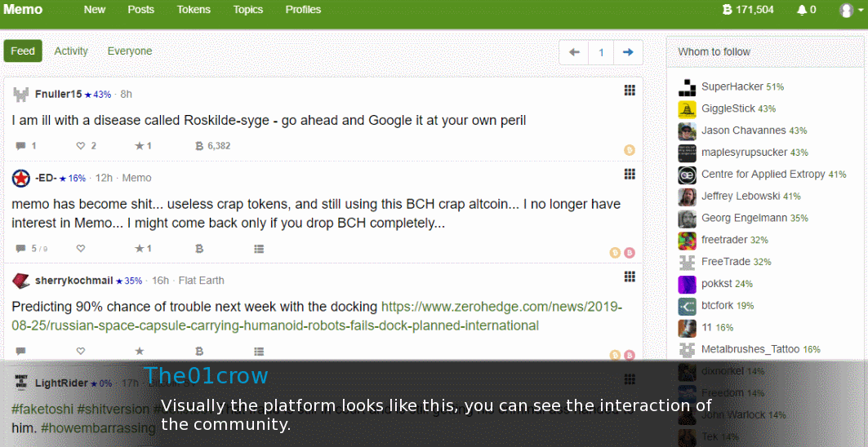This screenshot has height=447, width=868.
Task: Reply to Fnuller15's post via the comment icon
Action: [x=20, y=146]
